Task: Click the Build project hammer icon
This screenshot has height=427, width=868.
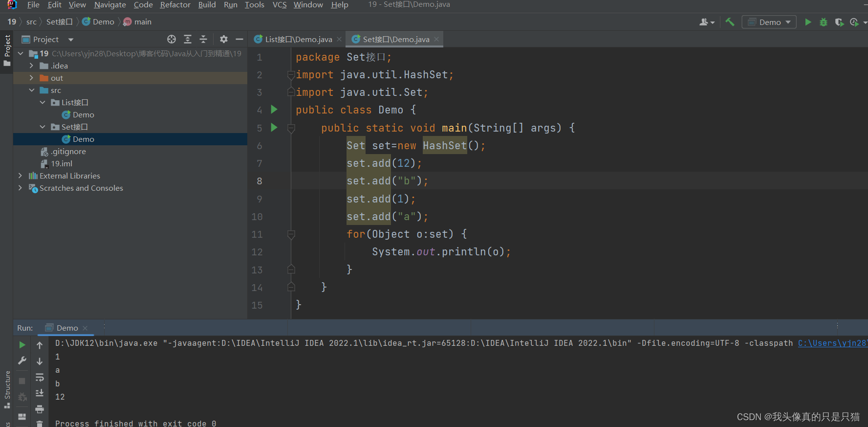Action: pos(730,22)
